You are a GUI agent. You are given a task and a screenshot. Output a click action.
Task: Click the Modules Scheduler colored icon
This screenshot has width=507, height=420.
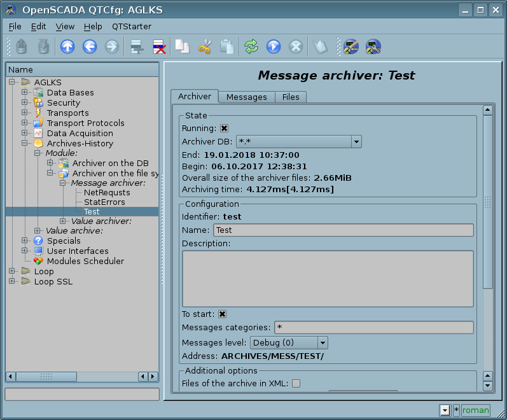[x=38, y=261]
